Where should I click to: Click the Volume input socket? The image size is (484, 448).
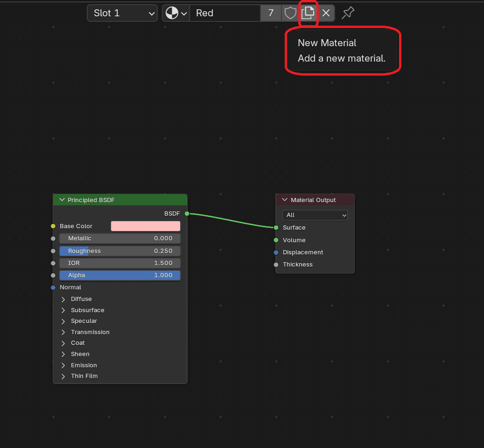(x=276, y=240)
